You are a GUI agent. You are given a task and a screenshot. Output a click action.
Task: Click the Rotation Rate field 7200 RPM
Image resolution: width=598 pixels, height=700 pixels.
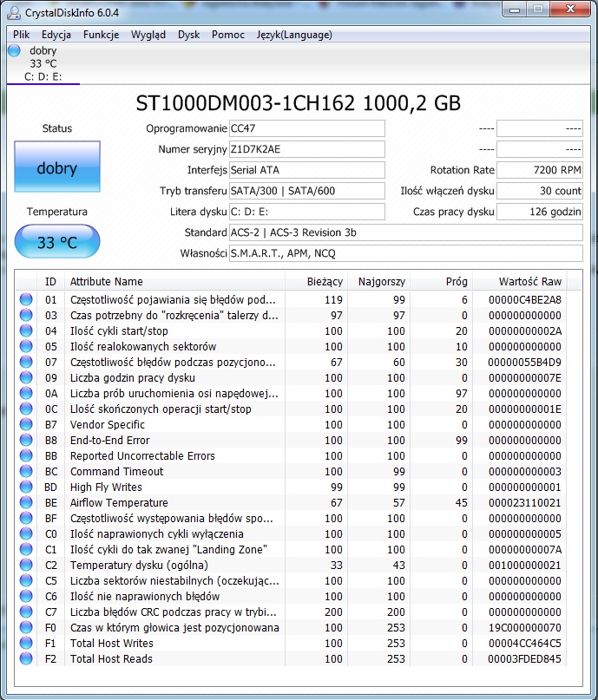click(540, 170)
